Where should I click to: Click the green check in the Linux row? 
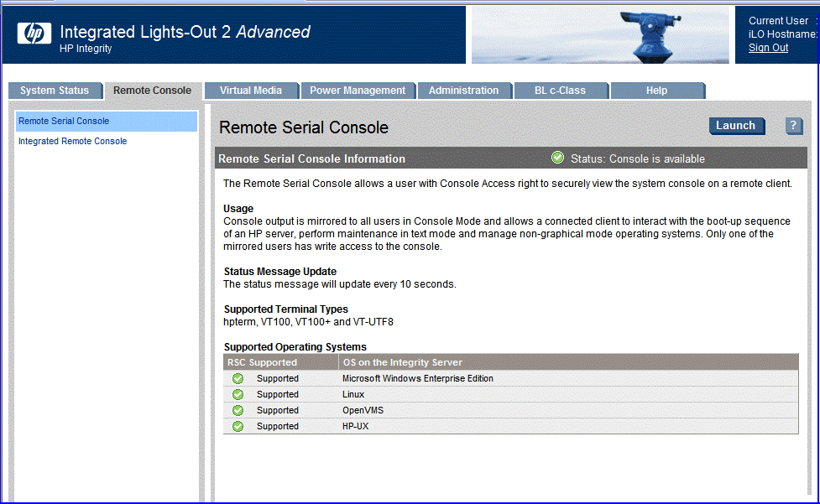(238, 394)
